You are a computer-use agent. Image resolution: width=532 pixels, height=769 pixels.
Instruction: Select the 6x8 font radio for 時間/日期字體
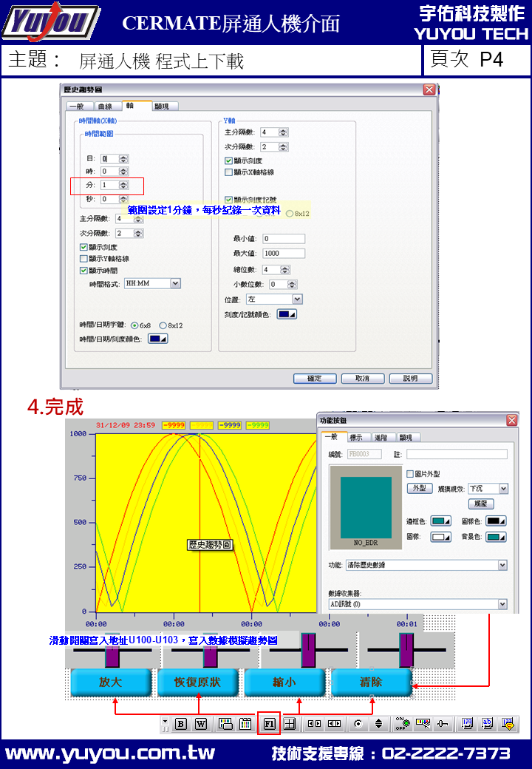click(x=134, y=325)
